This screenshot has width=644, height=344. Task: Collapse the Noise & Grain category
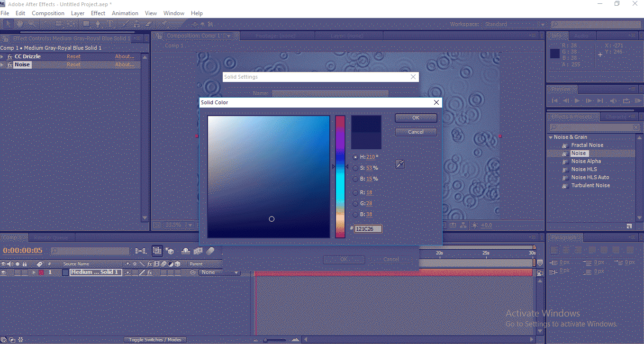[x=551, y=137]
